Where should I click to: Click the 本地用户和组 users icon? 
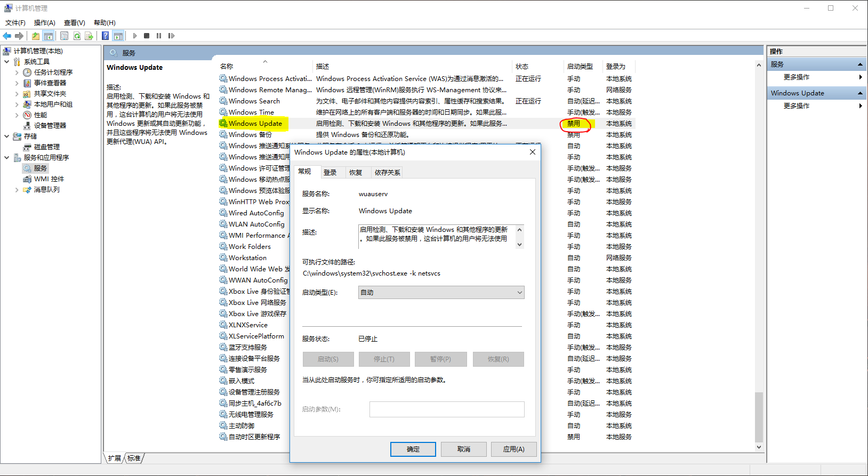click(27, 104)
